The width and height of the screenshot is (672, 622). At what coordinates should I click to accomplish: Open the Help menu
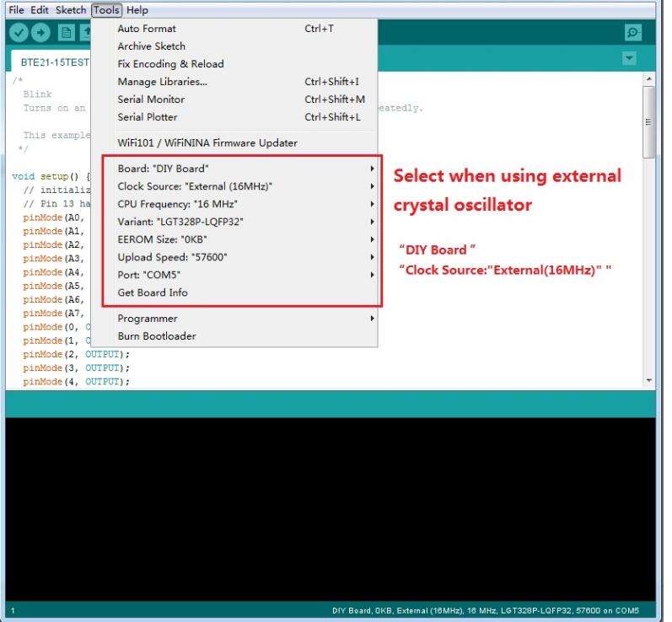pyautogui.click(x=137, y=10)
